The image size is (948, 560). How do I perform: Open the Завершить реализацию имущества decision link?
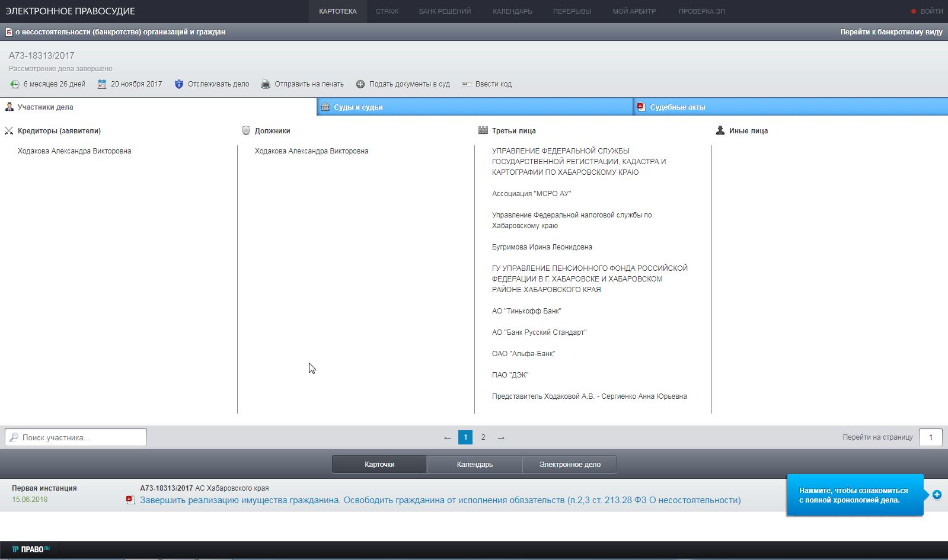pos(440,500)
